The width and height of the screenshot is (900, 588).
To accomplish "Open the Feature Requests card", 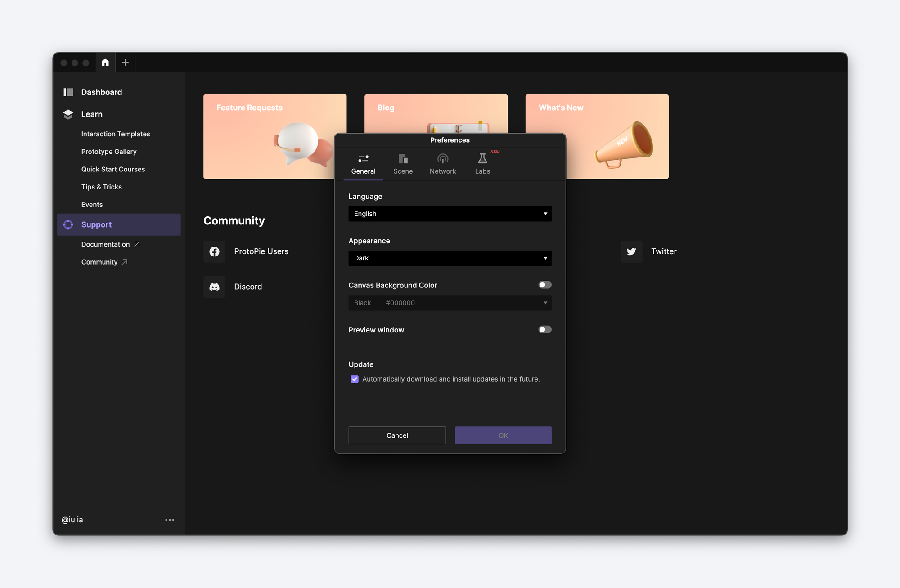I will (268, 136).
